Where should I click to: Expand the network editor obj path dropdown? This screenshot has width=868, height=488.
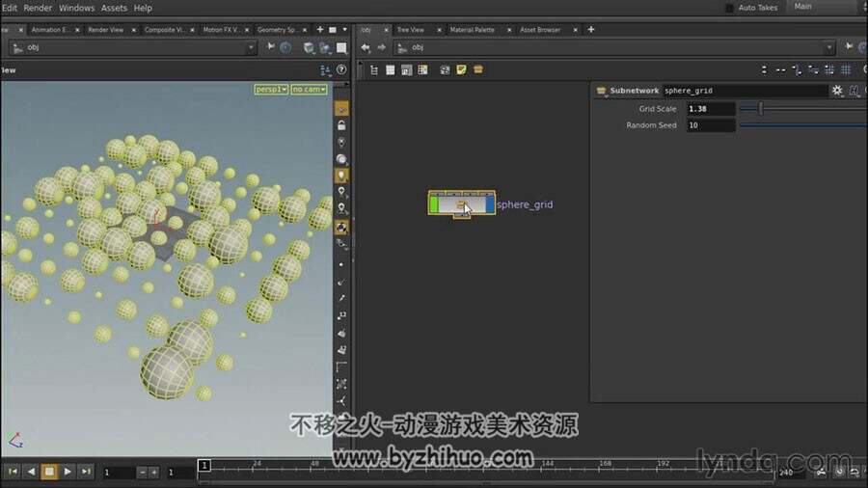click(829, 47)
